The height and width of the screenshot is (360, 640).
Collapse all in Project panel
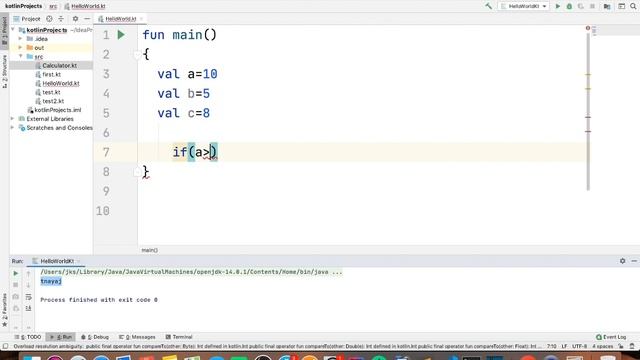point(61,19)
